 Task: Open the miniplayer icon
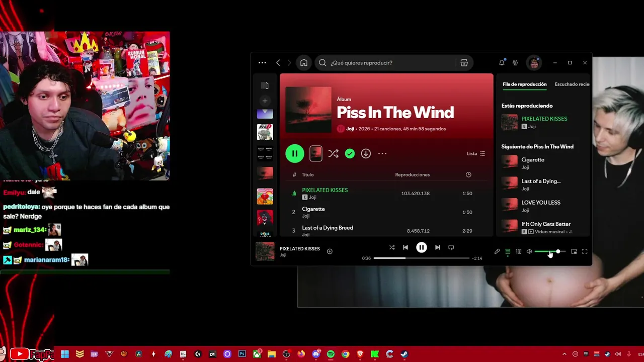coord(574,251)
